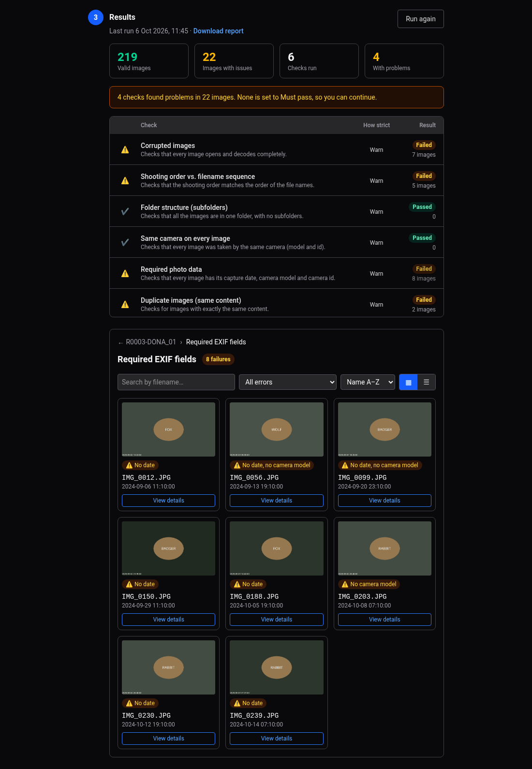Open the All errors filter dropdown
Screen dimensions: 532x769
click(x=288, y=382)
